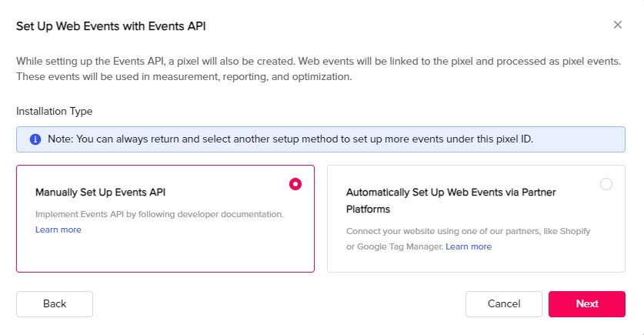Continue with the pink Next button
Viewport: 644px width, 335px height.
coord(587,304)
